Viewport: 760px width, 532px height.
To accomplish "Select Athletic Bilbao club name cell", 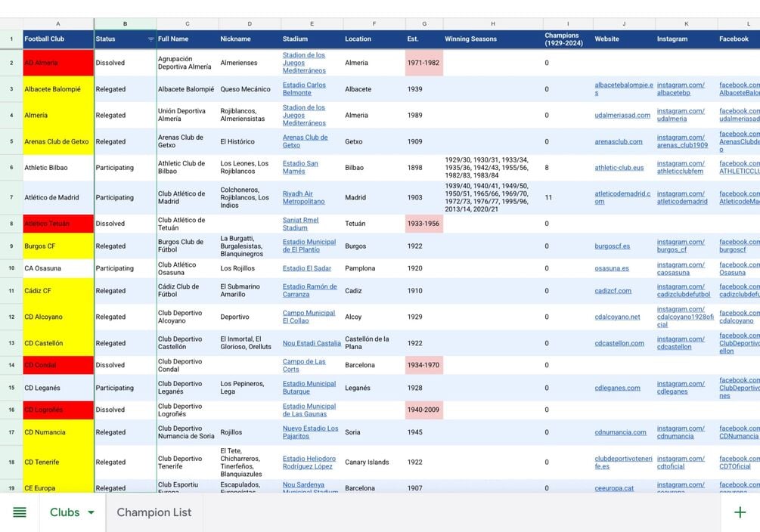I will point(58,167).
